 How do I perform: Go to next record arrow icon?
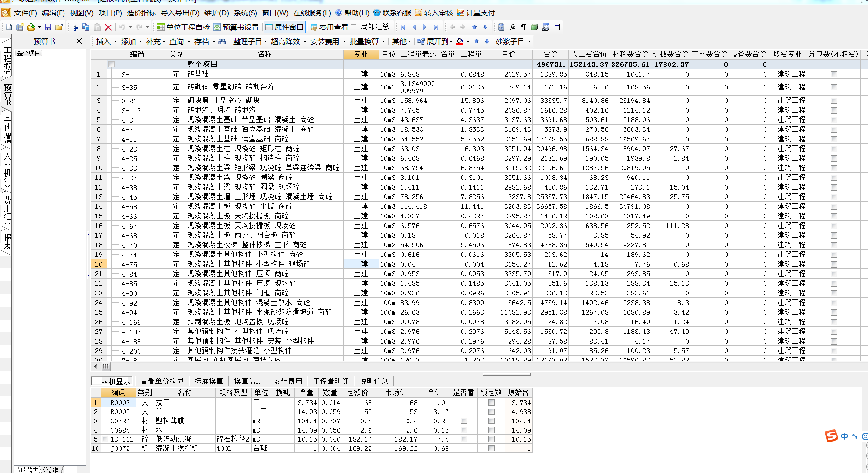[425, 27]
